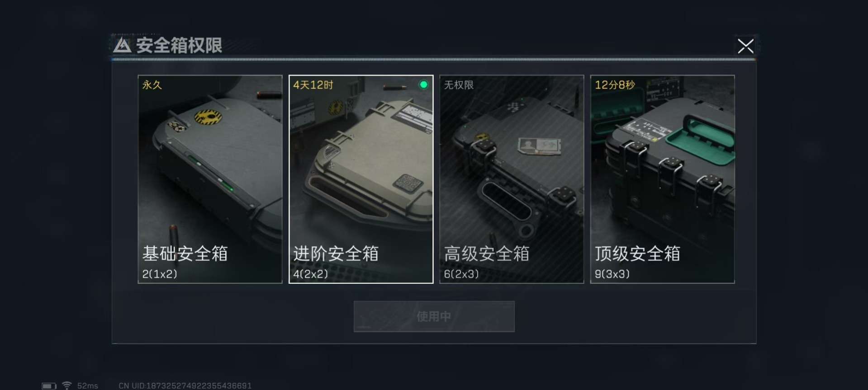
Task: Click the 无权限 status label
Action: coord(459,85)
